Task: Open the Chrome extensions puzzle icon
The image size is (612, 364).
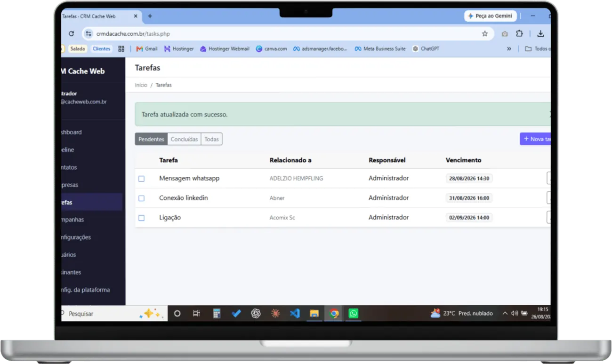Action: tap(519, 34)
